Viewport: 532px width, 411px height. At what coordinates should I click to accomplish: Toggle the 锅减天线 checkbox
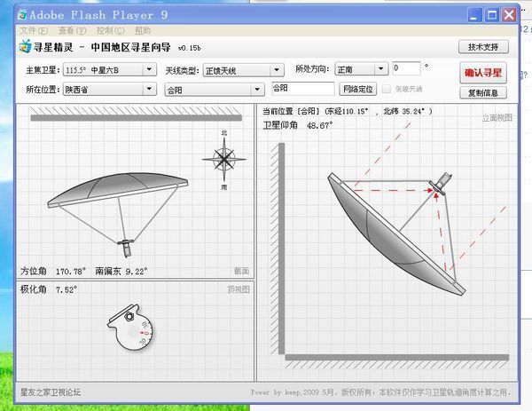tap(387, 90)
